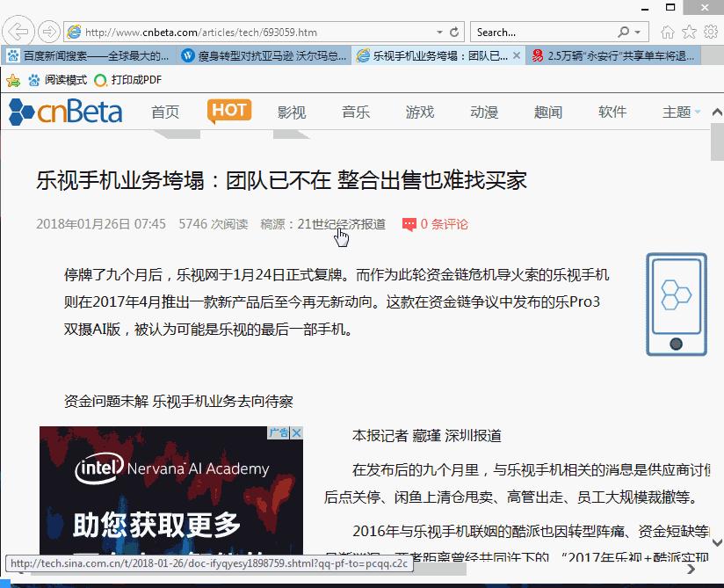Click the HOT section flame icon

(x=229, y=110)
